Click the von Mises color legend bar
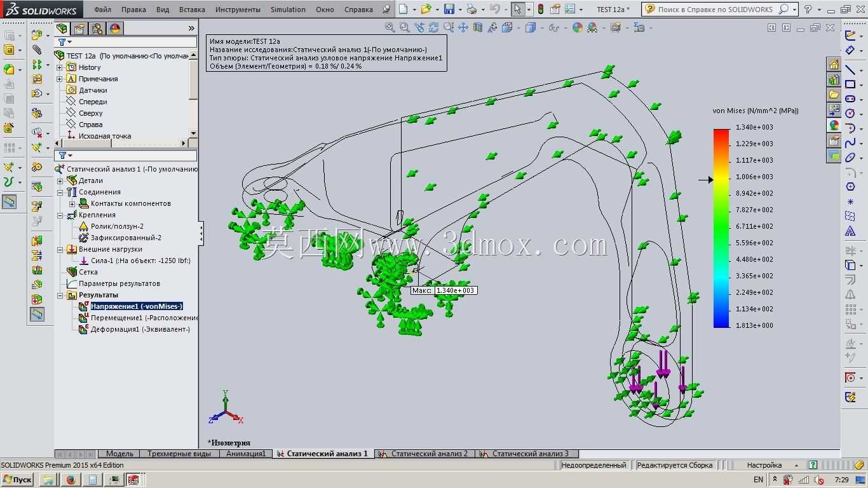 click(x=721, y=228)
